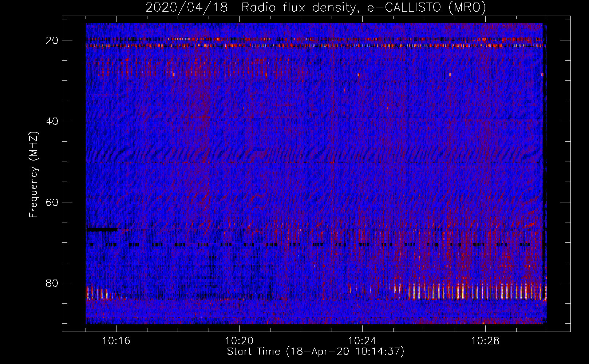The width and height of the screenshot is (589, 364).
Task: Select the 10:24 time tick label
Action: (x=362, y=341)
